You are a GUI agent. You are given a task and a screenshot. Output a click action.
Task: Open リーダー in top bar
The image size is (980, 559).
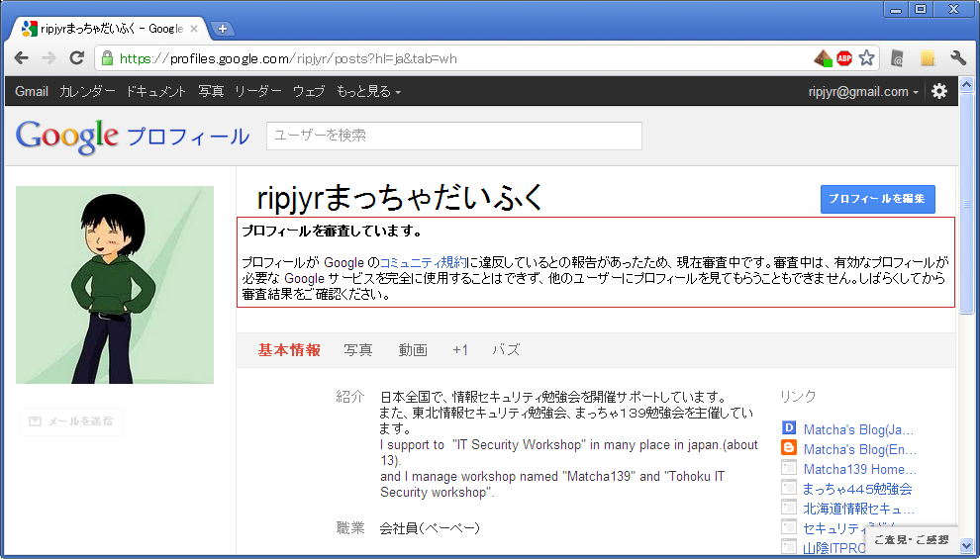[x=258, y=92]
